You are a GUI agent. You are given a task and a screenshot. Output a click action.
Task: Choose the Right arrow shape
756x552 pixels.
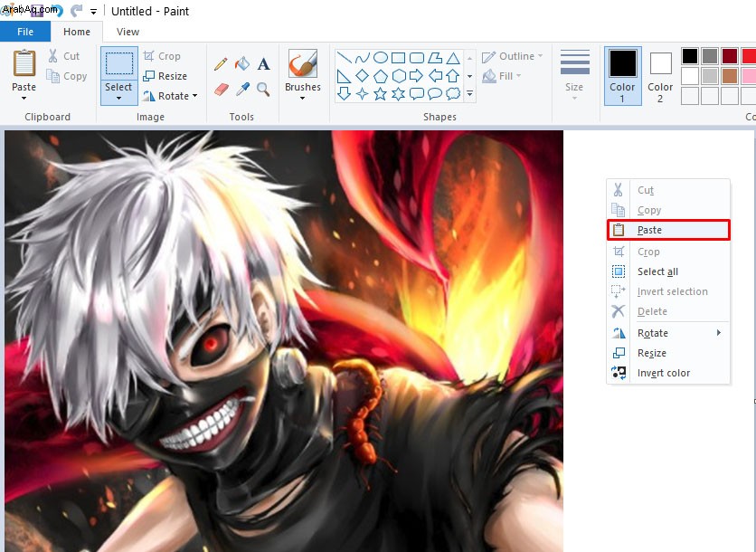click(x=417, y=76)
